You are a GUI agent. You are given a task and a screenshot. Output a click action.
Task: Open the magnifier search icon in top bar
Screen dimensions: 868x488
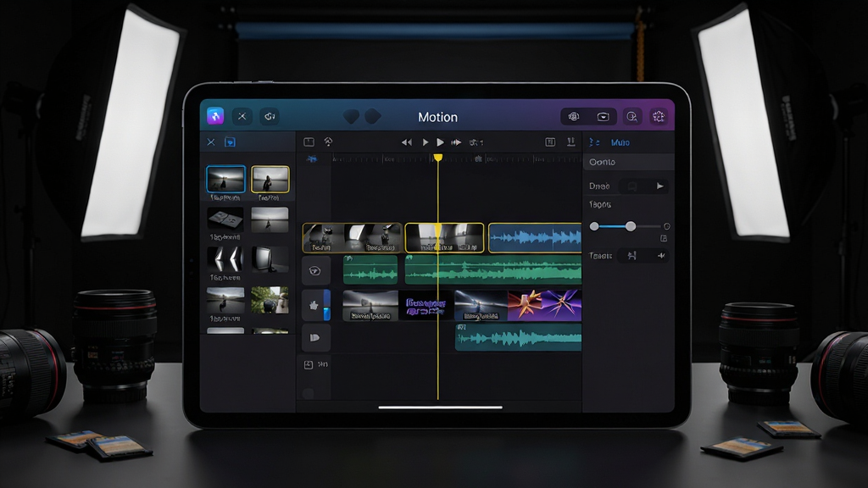[x=632, y=116]
